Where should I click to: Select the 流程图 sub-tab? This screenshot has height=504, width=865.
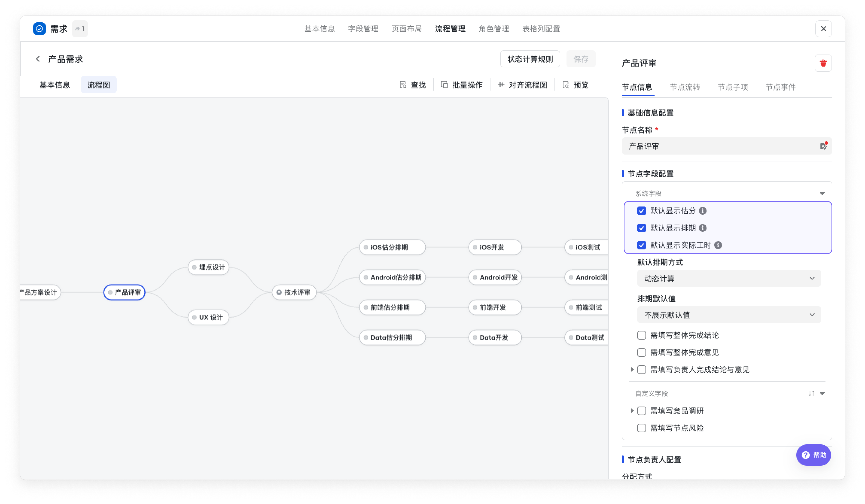99,85
